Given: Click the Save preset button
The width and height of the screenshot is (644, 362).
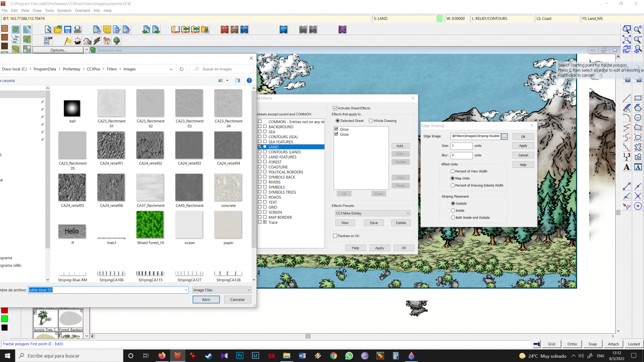Looking at the screenshot, I should point(374,223).
